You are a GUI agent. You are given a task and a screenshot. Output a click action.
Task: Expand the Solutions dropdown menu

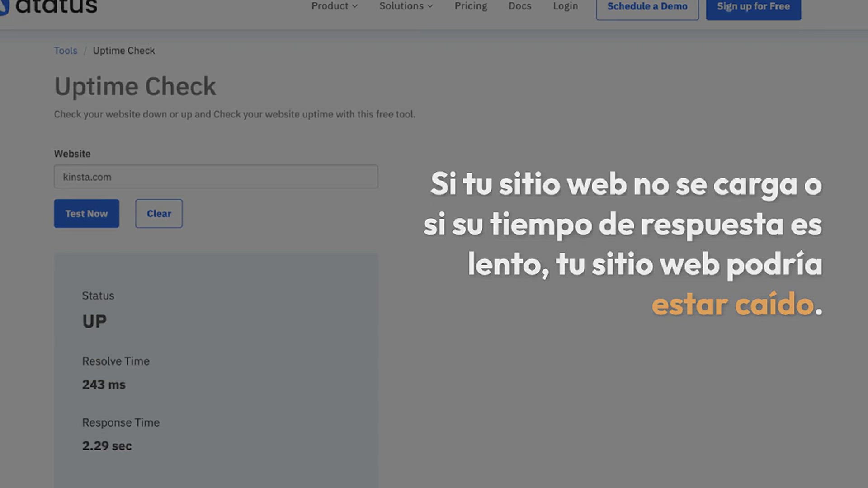click(x=401, y=6)
